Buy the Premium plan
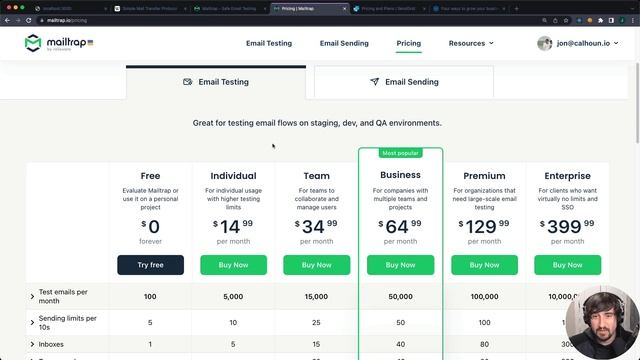Screen dimensions: 640x360 click(484, 265)
